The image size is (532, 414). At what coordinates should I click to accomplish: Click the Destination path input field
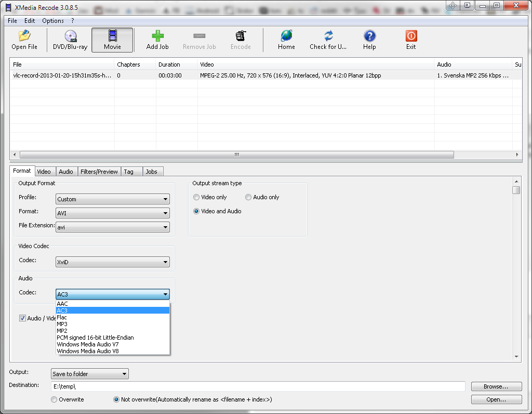pos(258,386)
